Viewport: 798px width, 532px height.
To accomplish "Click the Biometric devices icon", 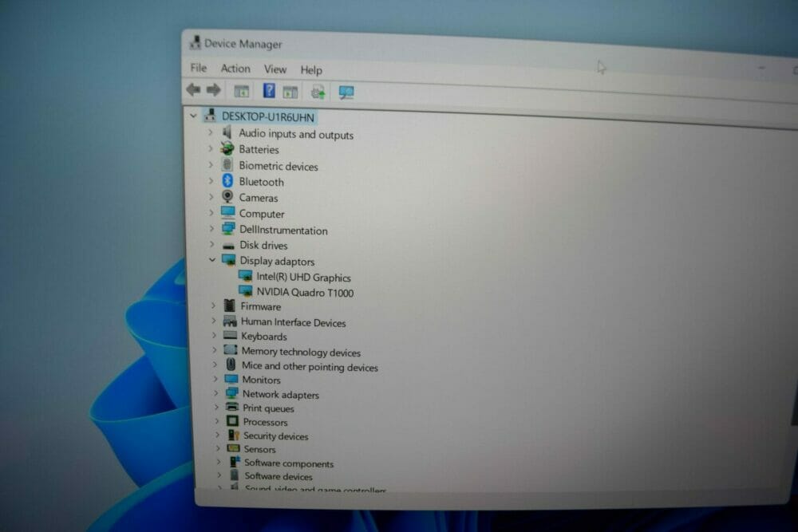I will point(227,164).
